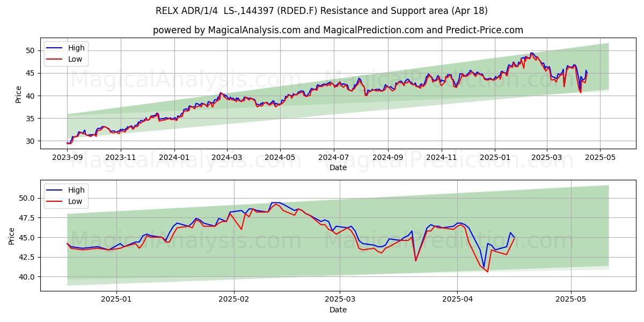Click the '2025-05' x-axis label in top chart

[599, 158]
